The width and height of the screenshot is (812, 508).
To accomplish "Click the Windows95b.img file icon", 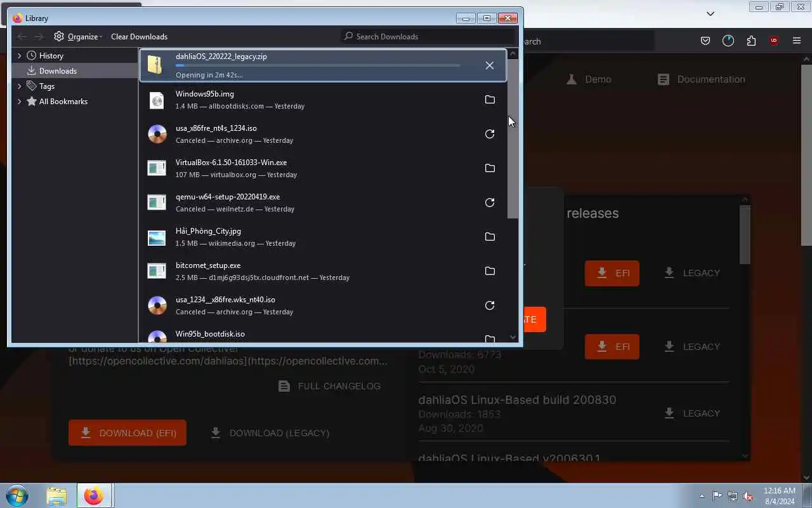I will click(x=157, y=100).
